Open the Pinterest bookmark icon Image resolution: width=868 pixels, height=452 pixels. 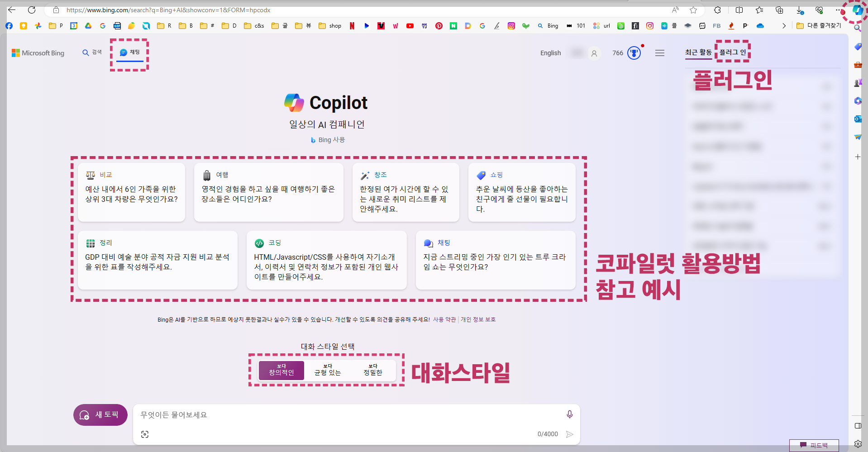(x=439, y=26)
